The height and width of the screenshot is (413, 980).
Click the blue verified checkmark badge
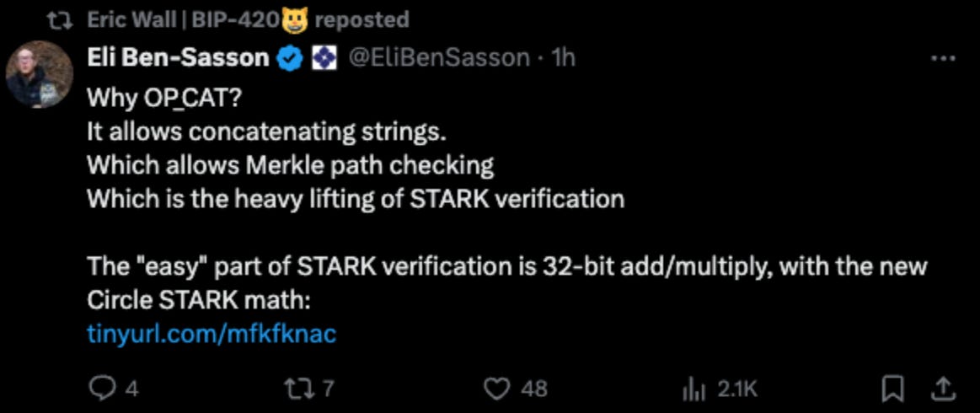291,58
